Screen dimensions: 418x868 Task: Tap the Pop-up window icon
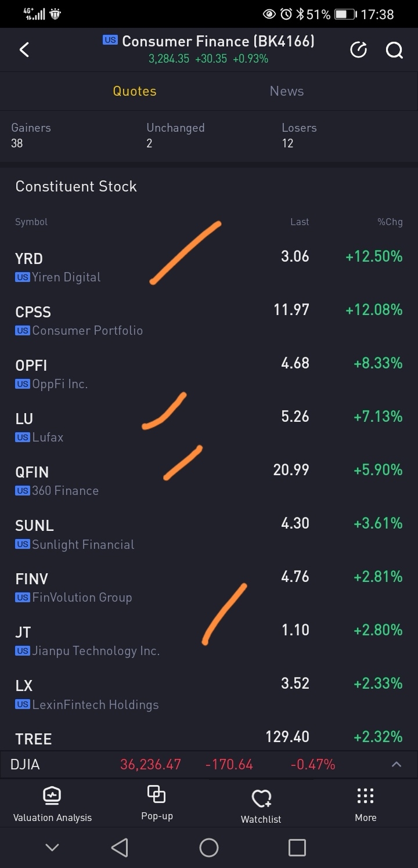[157, 794]
